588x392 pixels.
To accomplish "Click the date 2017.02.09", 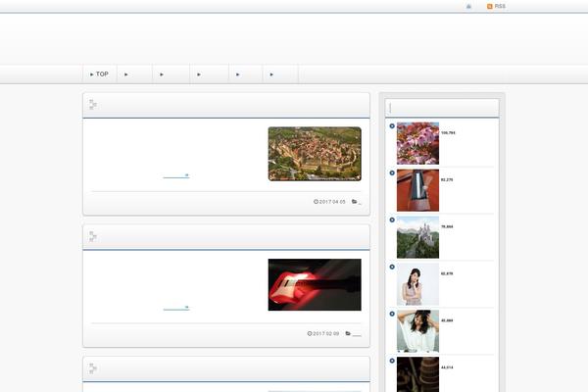I will click(x=326, y=333).
